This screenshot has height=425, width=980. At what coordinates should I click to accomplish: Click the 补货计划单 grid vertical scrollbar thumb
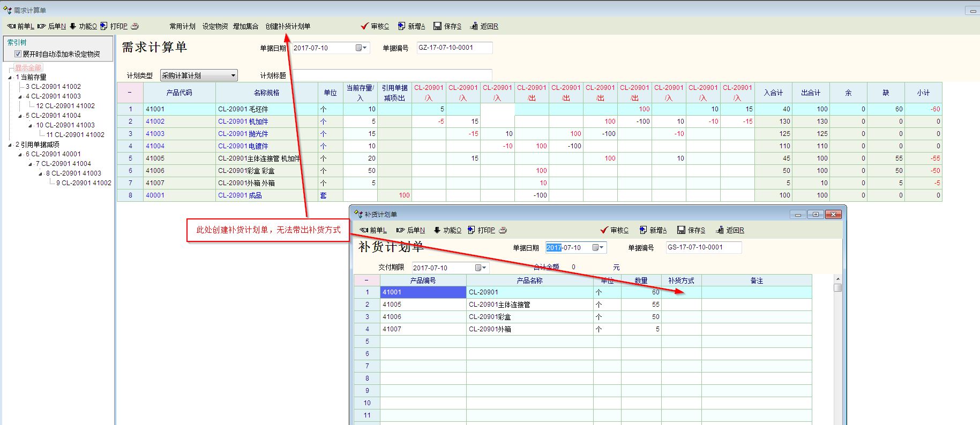838,288
